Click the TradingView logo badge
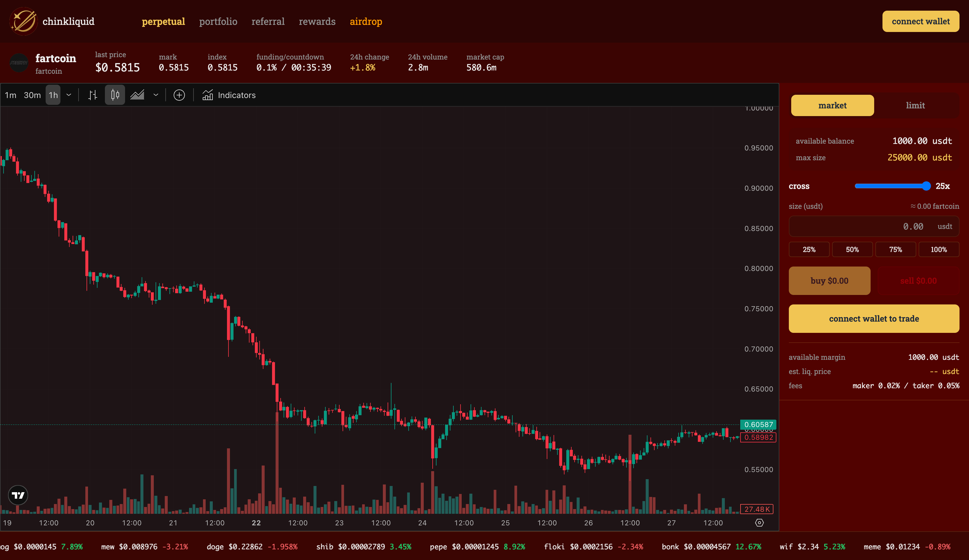Viewport: 969px width, 560px height. [x=18, y=495]
